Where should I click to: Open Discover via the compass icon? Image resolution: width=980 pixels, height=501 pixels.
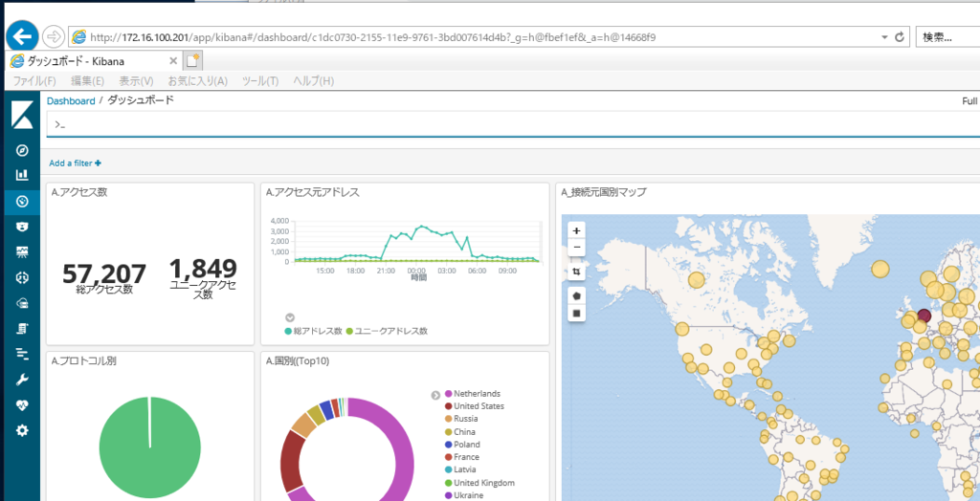click(22, 150)
